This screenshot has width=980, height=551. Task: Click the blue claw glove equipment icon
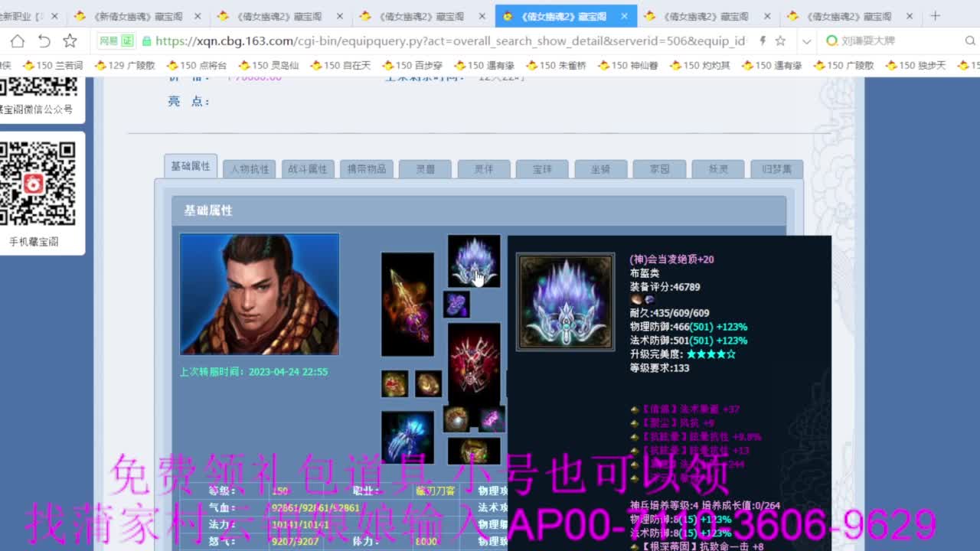coord(407,436)
